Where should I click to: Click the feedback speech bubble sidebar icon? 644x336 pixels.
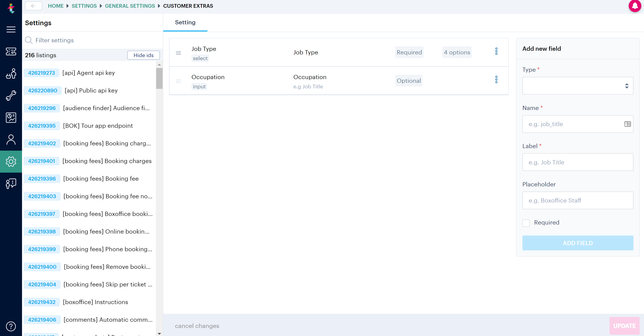(11, 183)
